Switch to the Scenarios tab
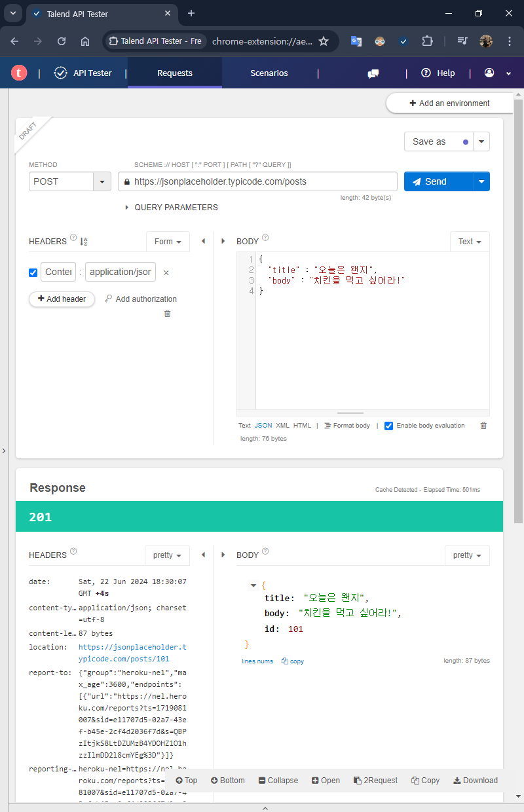 coord(269,73)
